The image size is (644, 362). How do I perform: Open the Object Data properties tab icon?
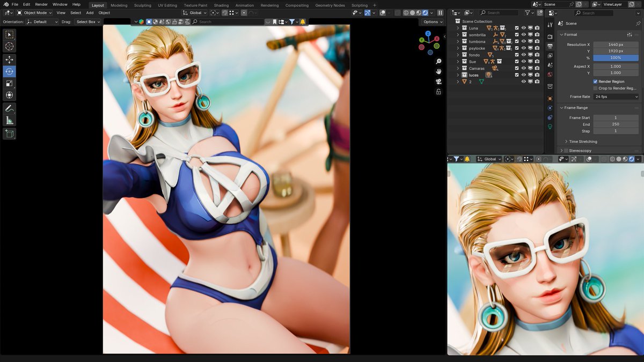click(550, 127)
